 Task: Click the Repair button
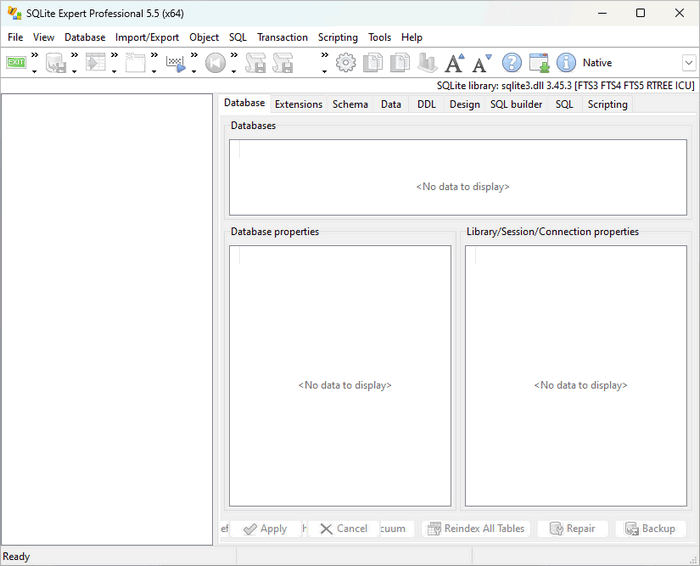pos(572,528)
